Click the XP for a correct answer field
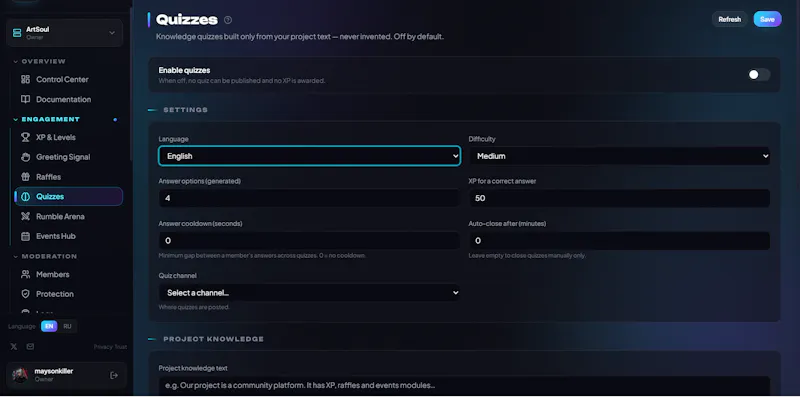 point(619,198)
